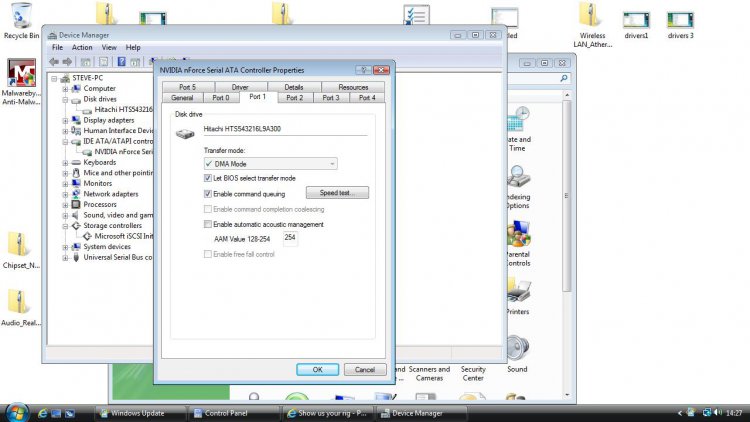Viewport: 750px width, 422px height.
Task: Open Printers in Control Panel window
Action: 518,297
